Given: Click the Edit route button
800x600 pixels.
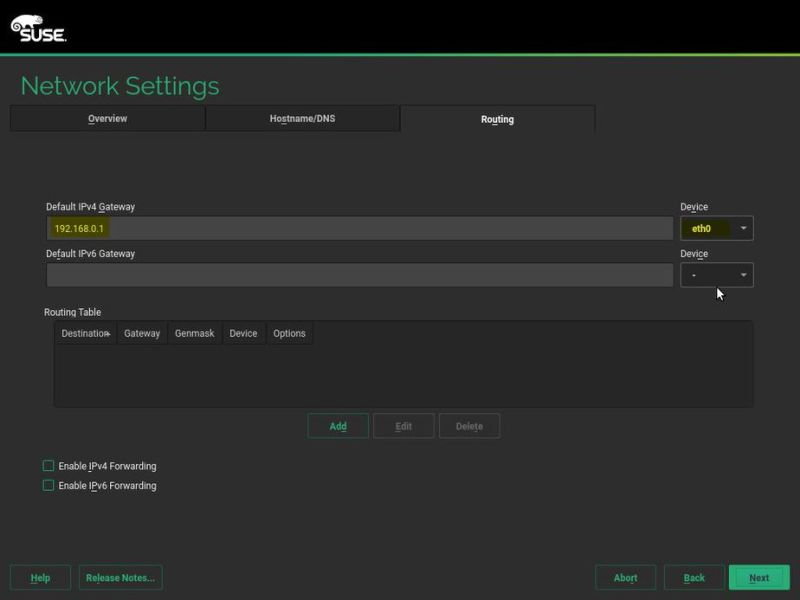Looking at the screenshot, I should tap(403, 425).
